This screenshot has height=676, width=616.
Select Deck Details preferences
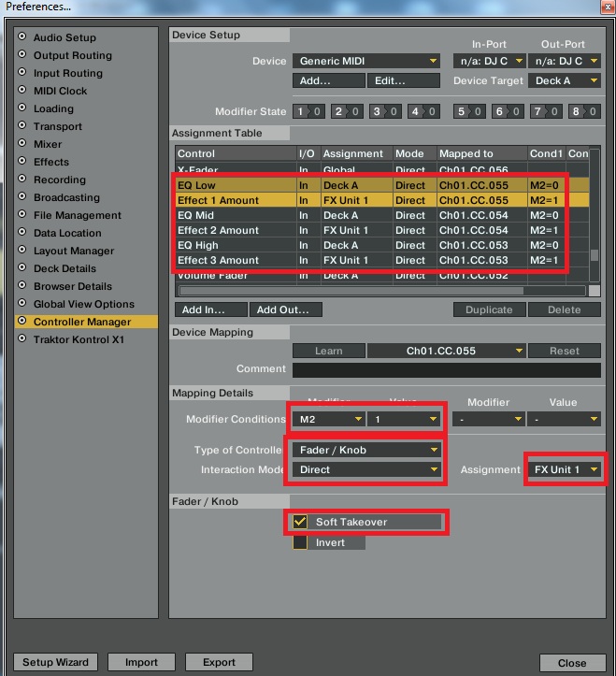pyautogui.click(x=64, y=268)
